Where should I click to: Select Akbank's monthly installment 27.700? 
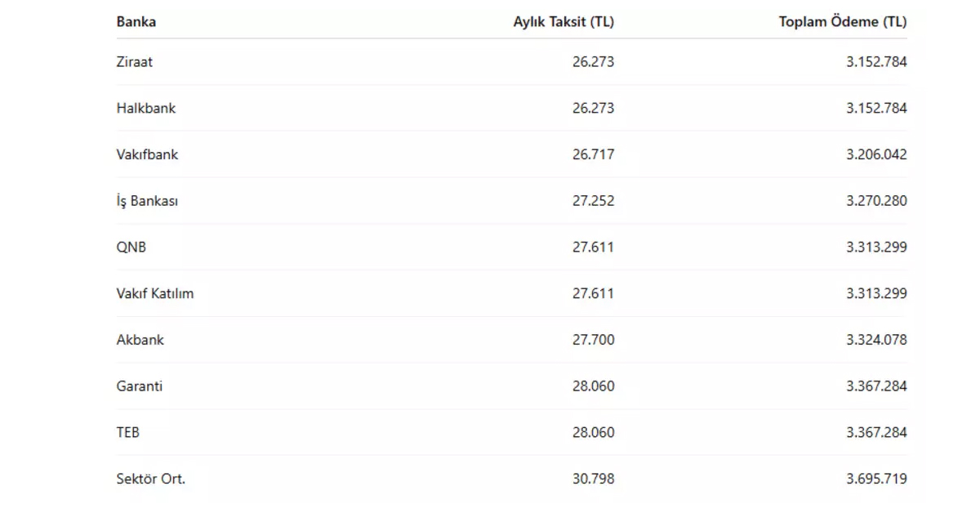click(x=593, y=340)
